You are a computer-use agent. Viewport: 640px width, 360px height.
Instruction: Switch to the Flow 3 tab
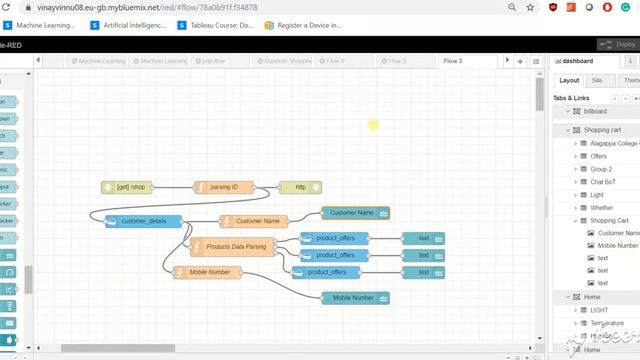(x=467, y=61)
